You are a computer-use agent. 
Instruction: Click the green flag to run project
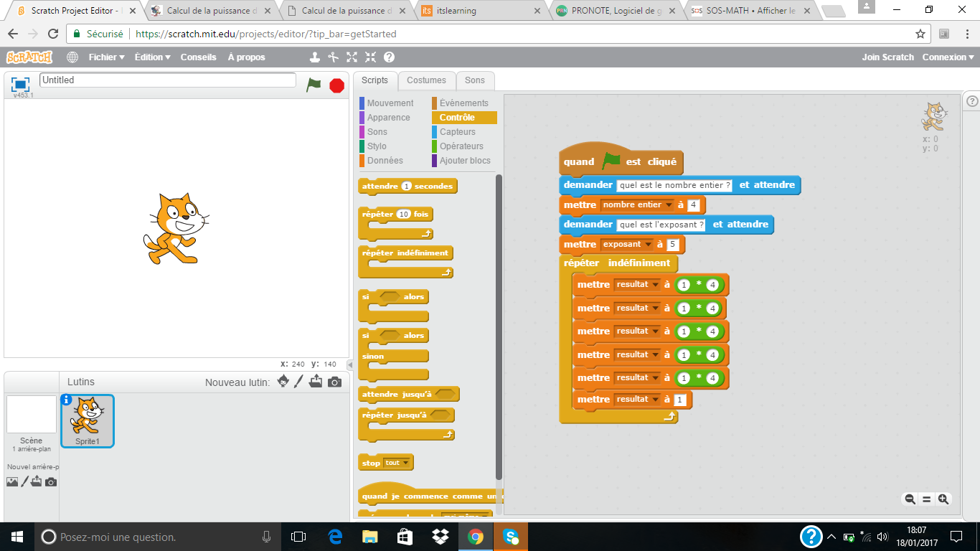pyautogui.click(x=314, y=85)
